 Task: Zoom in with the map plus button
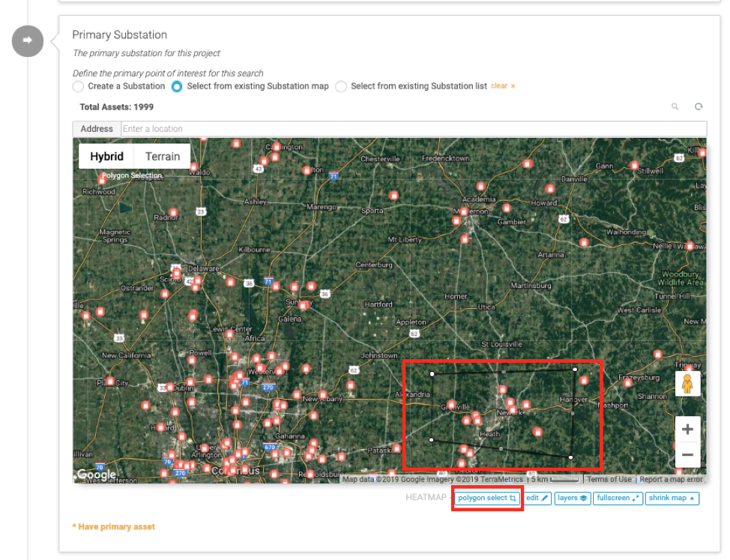click(687, 430)
